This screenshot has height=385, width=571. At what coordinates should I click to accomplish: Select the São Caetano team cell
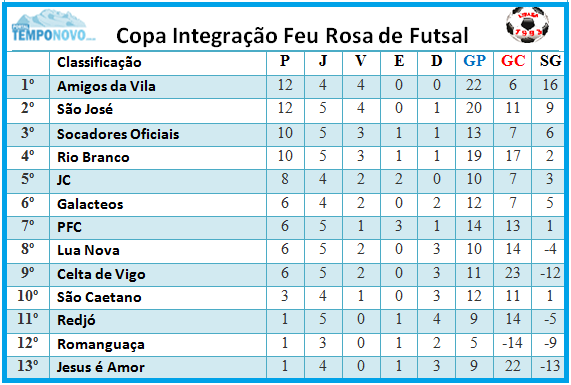99,297
